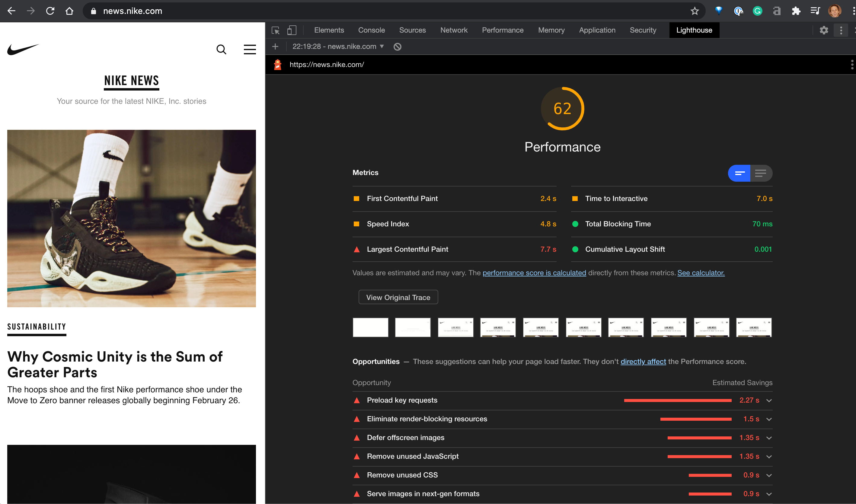The width and height of the screenshot is (856, 504).
Task: Click the Nike swoosh logo
Action: point(23,49)
